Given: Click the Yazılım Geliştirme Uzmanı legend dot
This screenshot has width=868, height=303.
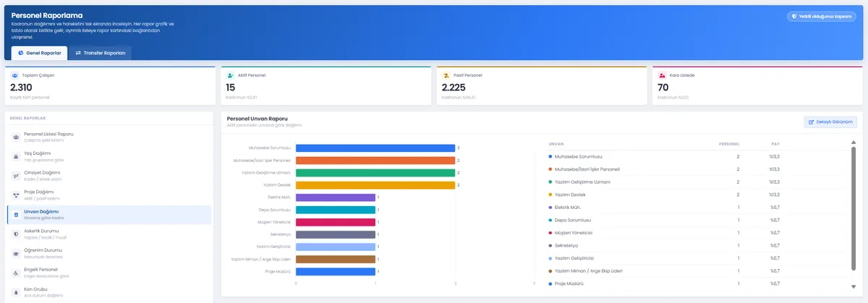Looking at the screenshot, I should 550,182.
